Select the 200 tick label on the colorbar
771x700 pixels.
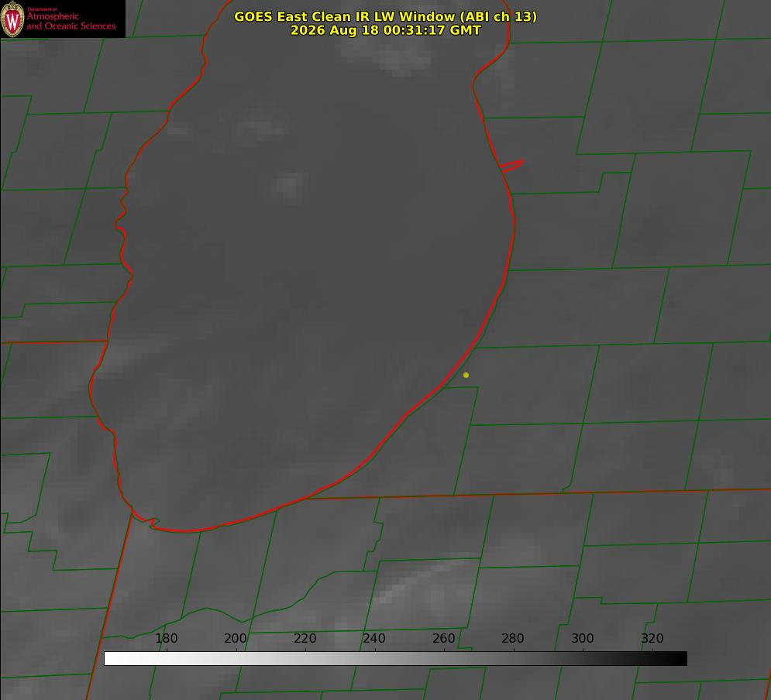click(236, 638)
